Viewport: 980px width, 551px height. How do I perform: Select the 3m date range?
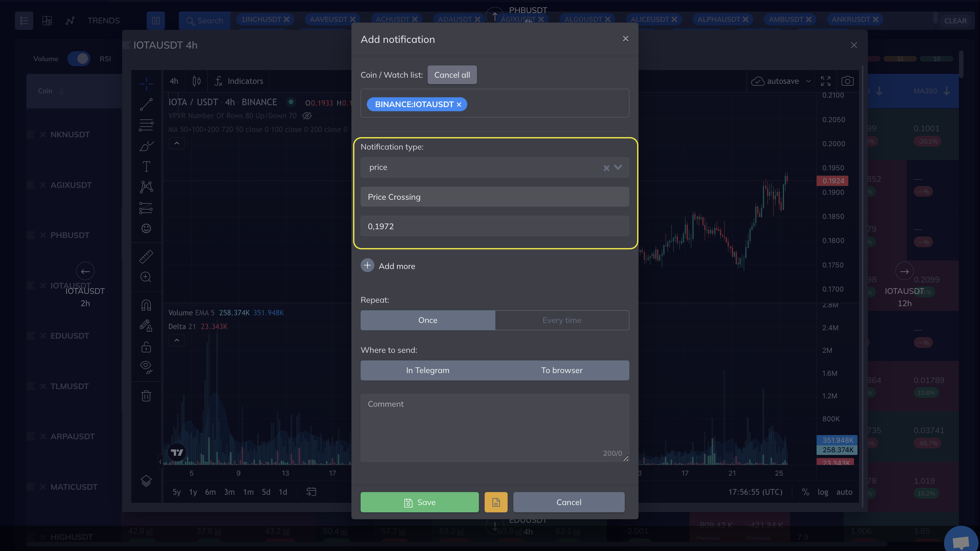[x=229, y=492]
